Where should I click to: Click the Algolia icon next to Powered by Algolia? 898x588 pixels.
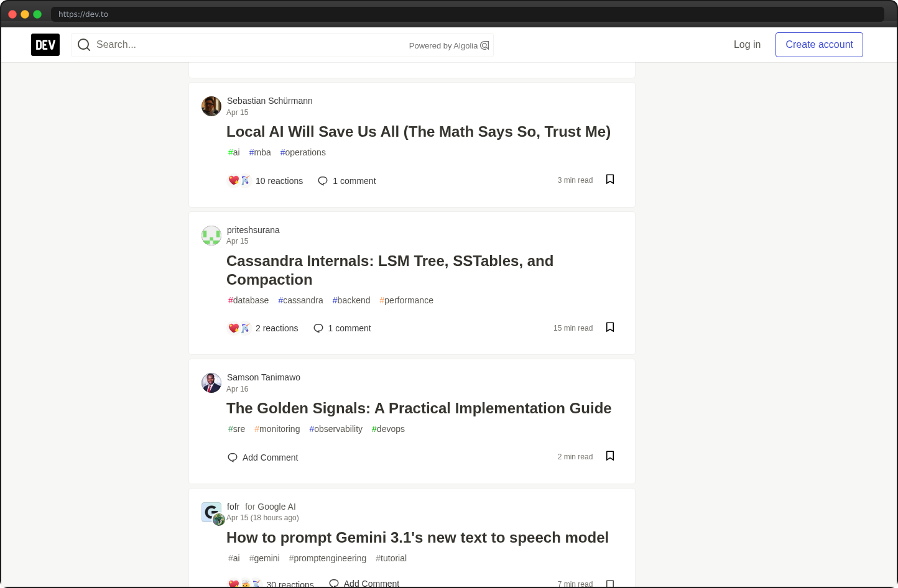(x=484, y=45)
